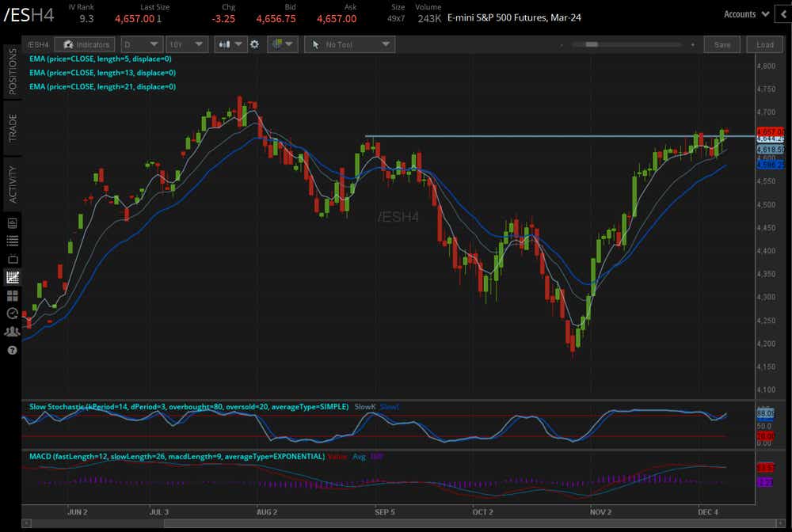
Task: Open the crosshair grid layout dropdown
Action: (283, 44)
